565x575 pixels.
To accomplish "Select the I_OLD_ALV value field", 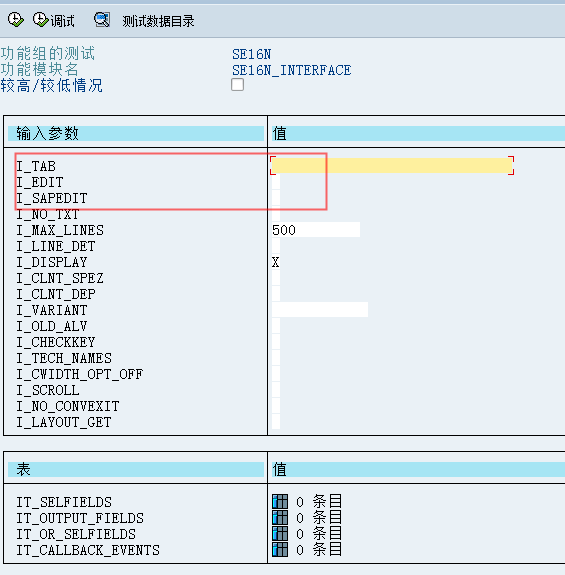I will click(x=276, y=326).
